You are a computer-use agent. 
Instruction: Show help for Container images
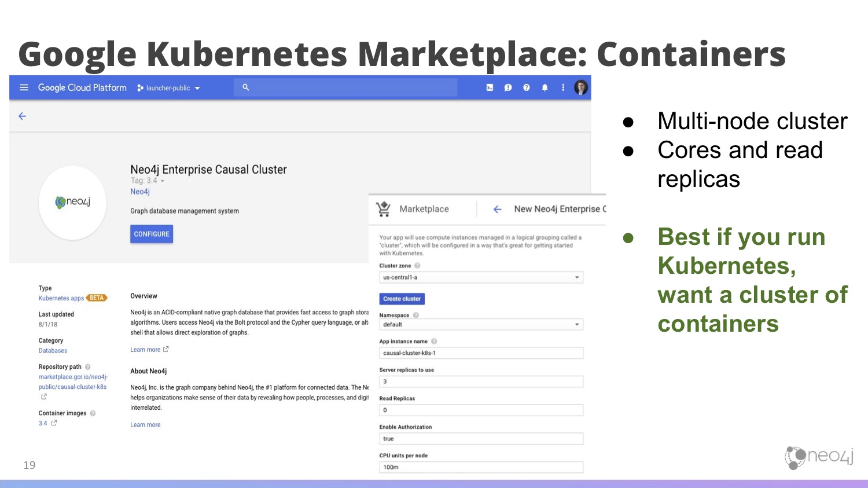(x=93, y=413)
